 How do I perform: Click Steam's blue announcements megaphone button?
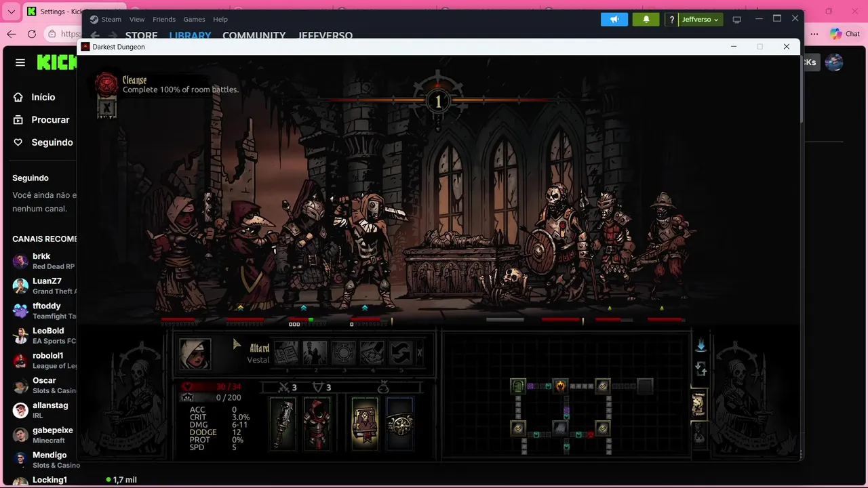pos(614,20)
